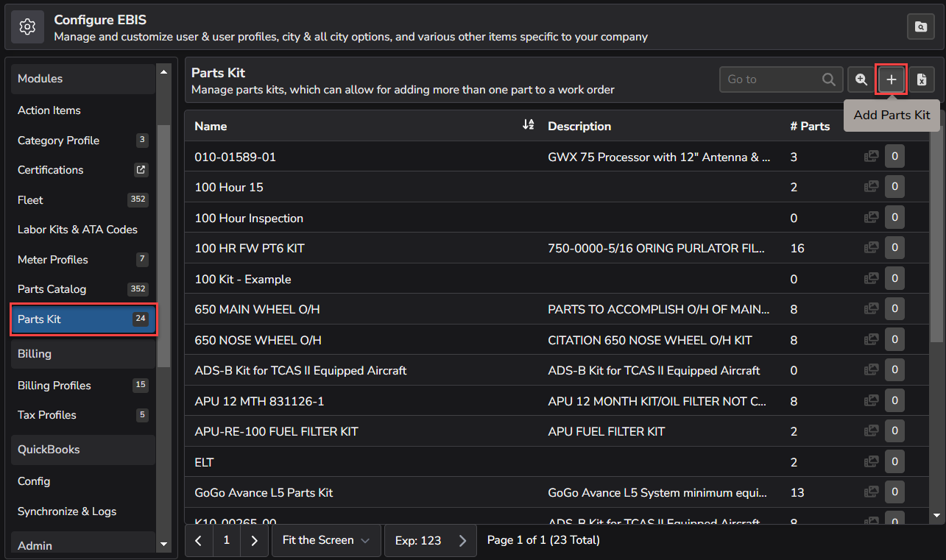The width and height of the screenshot is (946, 560).
Task: Open the advanced search magnifier icon
Action: (861, 79)
